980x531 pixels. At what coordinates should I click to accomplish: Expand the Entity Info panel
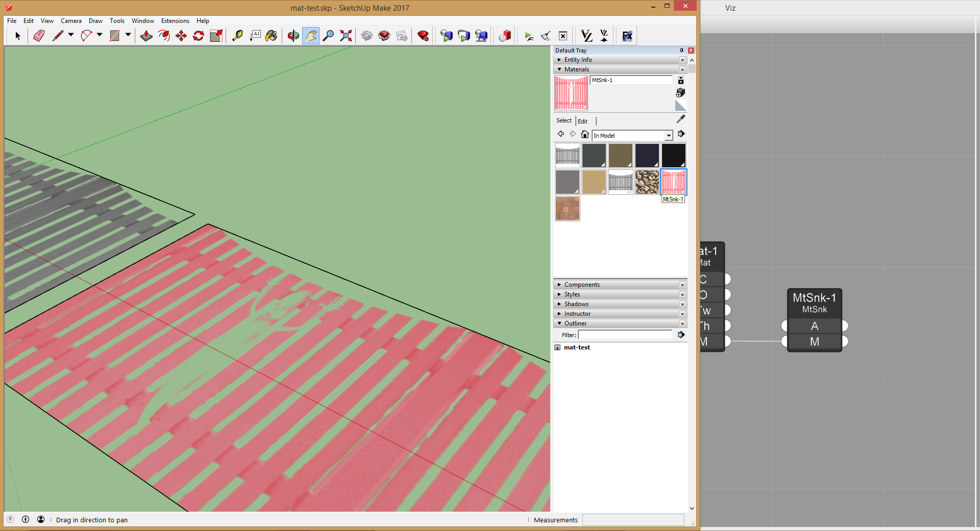tap(578, 60)
